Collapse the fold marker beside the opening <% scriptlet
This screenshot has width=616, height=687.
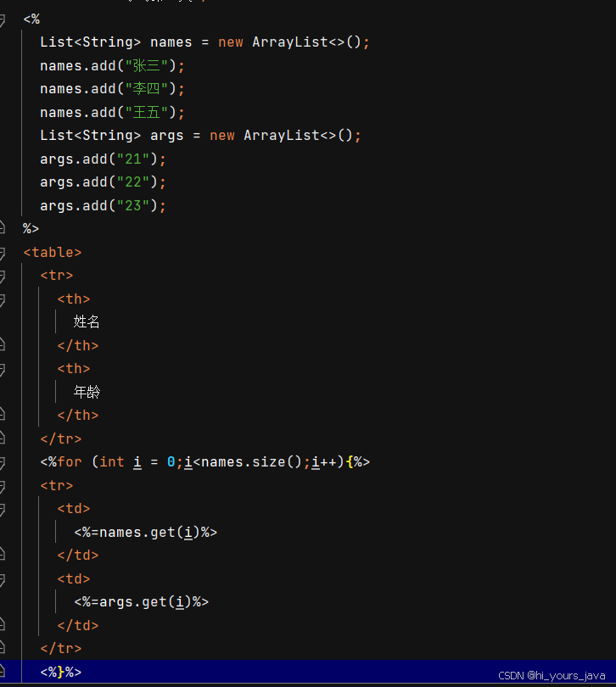3,20
